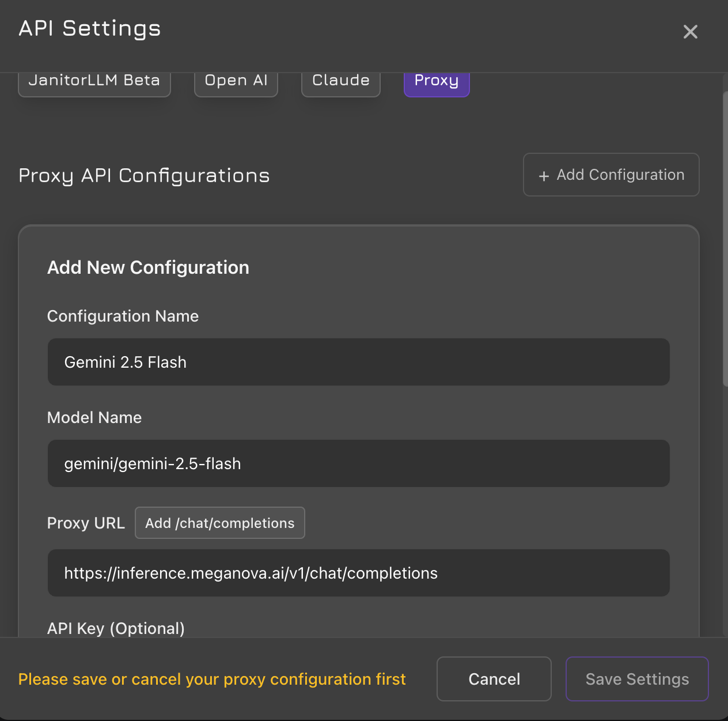
Task: Select the Proxy tab
Action: (437, 81)
